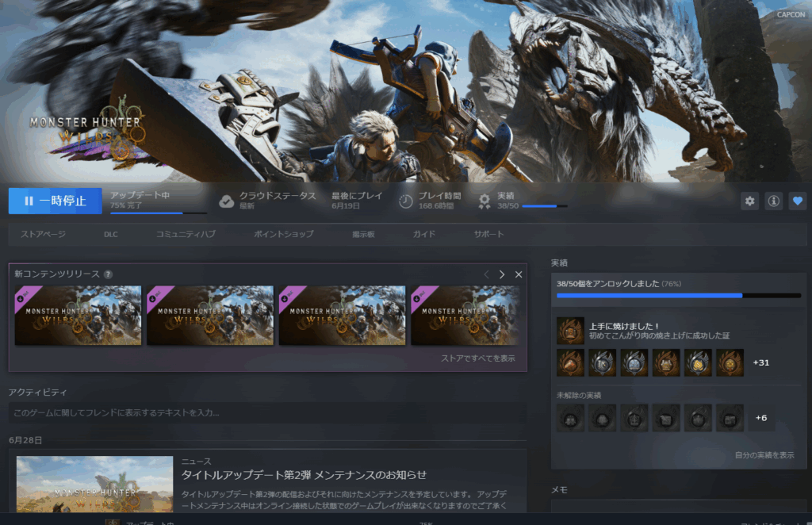Show +31 more unlocked achievements

pos(761,362)
